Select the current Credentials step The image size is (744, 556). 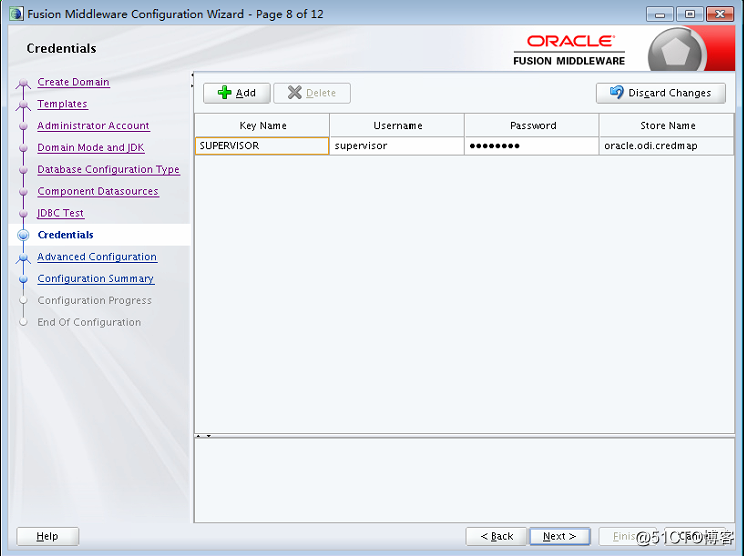pos(65,235)
